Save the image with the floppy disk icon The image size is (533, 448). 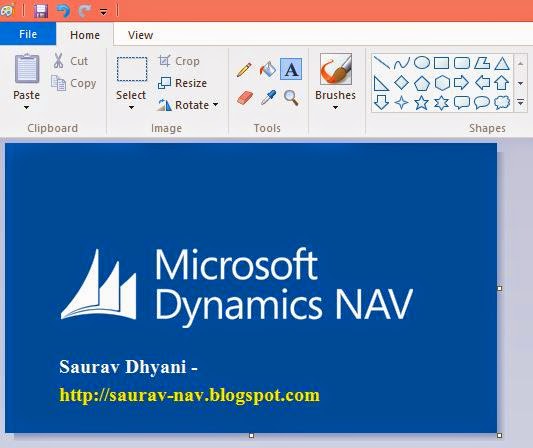click(x=41, y=11)
